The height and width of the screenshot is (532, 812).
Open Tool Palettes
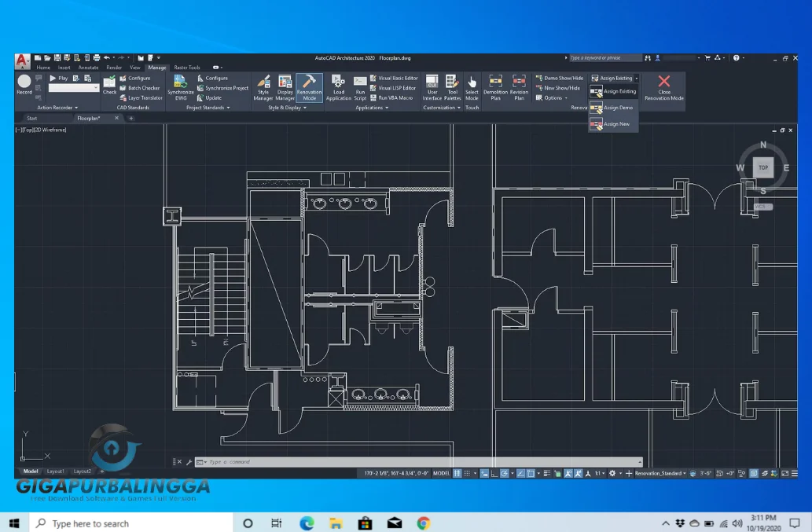pos(452,87)
